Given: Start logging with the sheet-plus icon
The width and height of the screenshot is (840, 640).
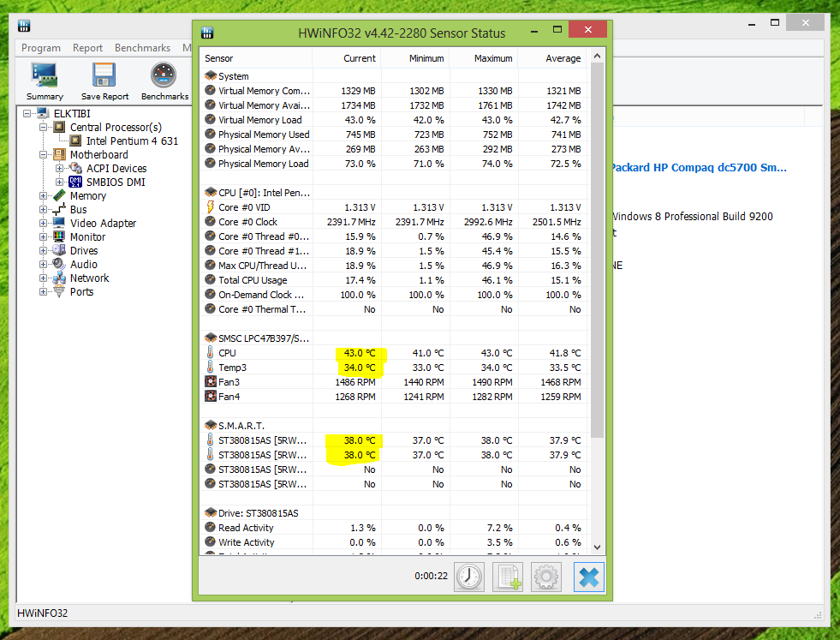Looking at the screenshot, I should click(508, 577).
